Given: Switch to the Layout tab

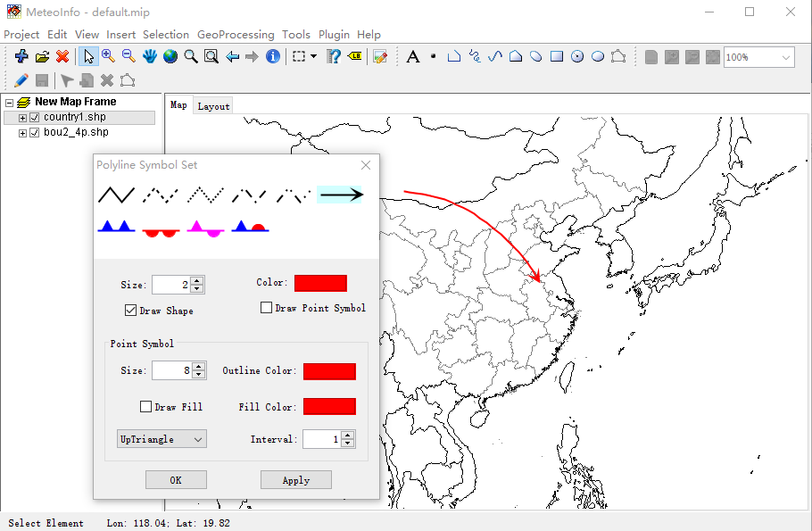Looking at the screenshot, I should coord(213,106).
